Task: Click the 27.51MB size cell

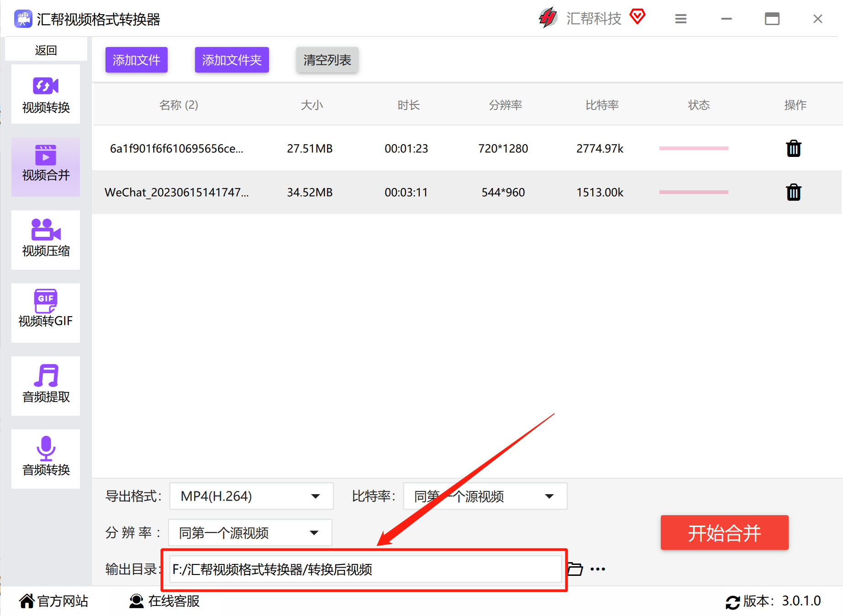Action: click(310, 148)
